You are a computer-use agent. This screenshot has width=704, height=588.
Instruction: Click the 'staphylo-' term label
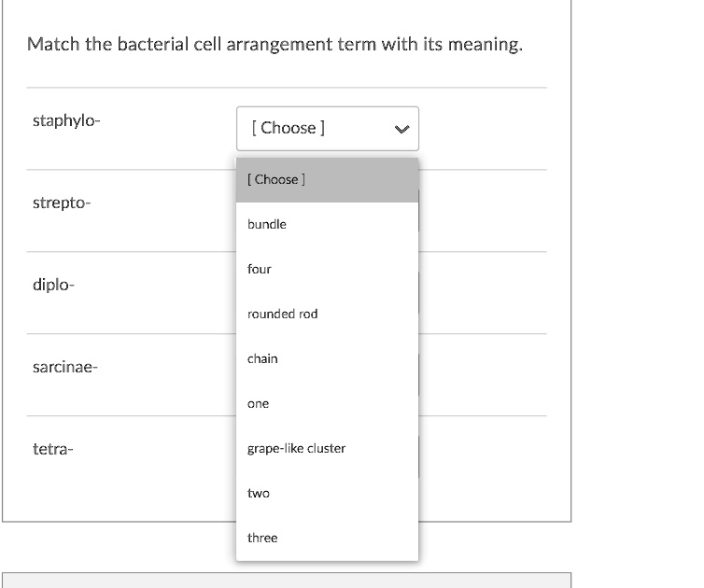(x=64, y=120)
